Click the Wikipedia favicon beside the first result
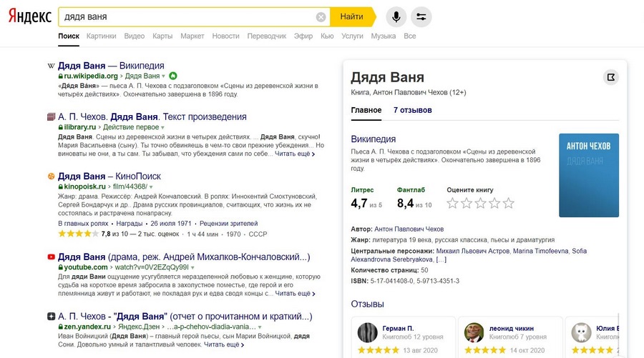The height and width of the screenshot is (358, 644). pyautogui.click(x=51, y=66)
